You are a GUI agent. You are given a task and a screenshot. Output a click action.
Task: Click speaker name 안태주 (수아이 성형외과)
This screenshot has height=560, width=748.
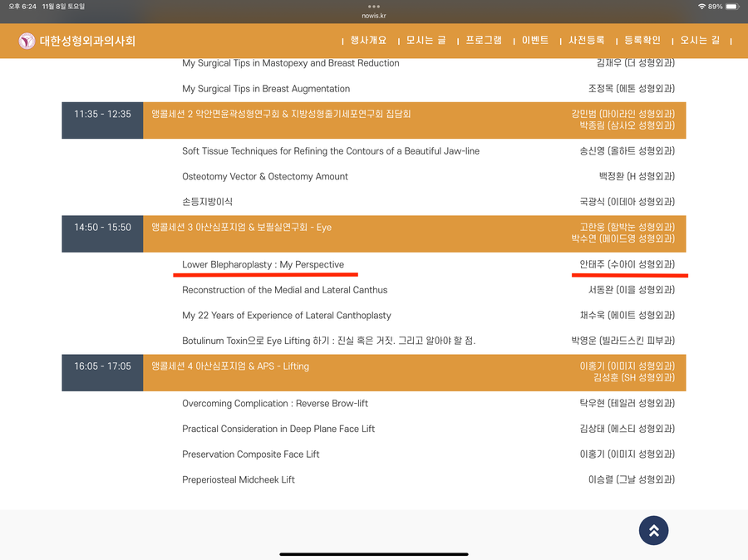(x=627, y=264)
